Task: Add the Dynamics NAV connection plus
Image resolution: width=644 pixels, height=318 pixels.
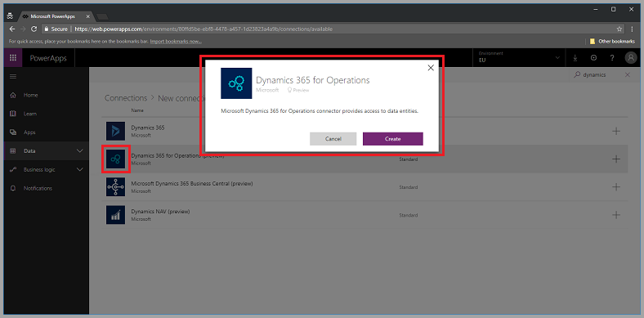Action: pos(616,215)
